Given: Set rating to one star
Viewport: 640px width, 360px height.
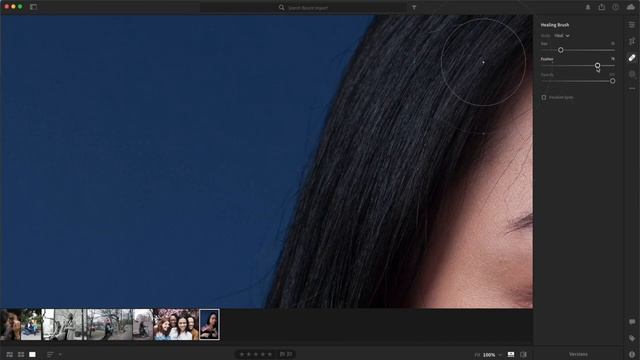Looking at the screenshot, I should [x=242, y=354].
